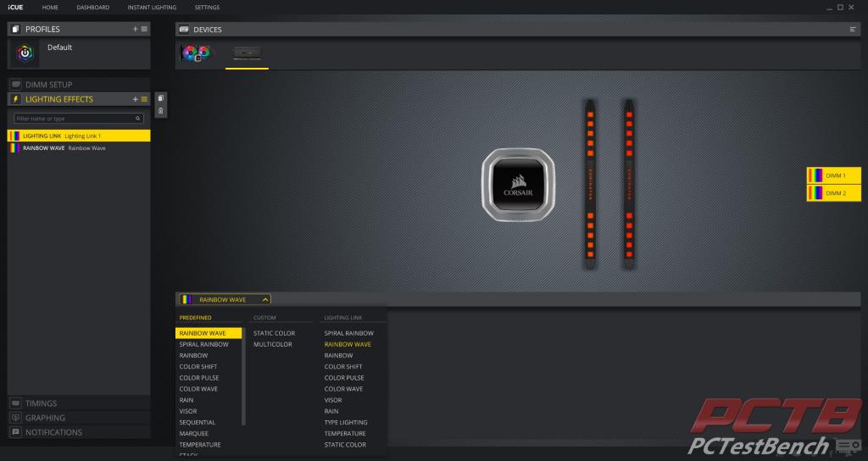
Task: Select the first Dominator memory stick
Action: pyautogui.click(x=590, y=184)
